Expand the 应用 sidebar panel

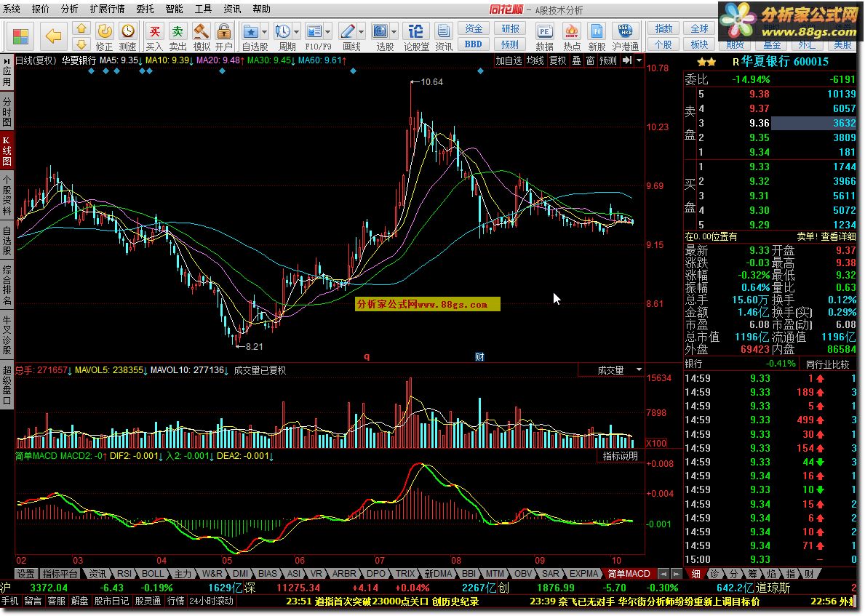click(x=7, y=71)
